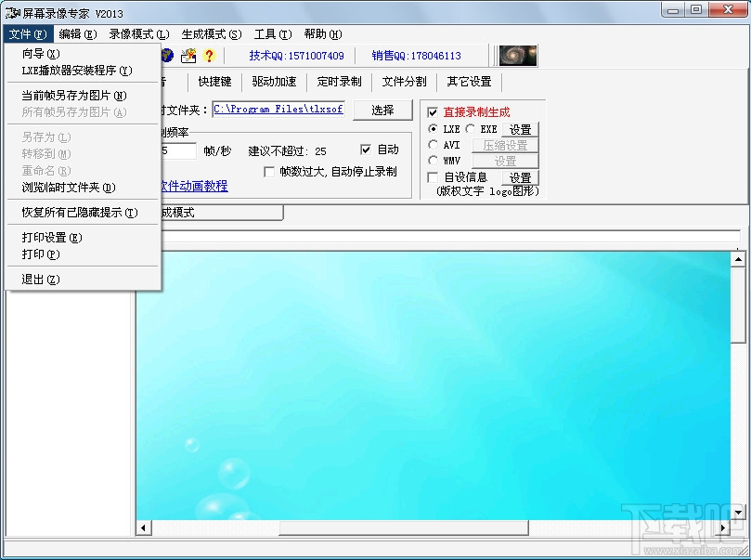The width and height of the screenshot is (751, 560).
Task: Select the EXE output format
Action: [469, 129]
